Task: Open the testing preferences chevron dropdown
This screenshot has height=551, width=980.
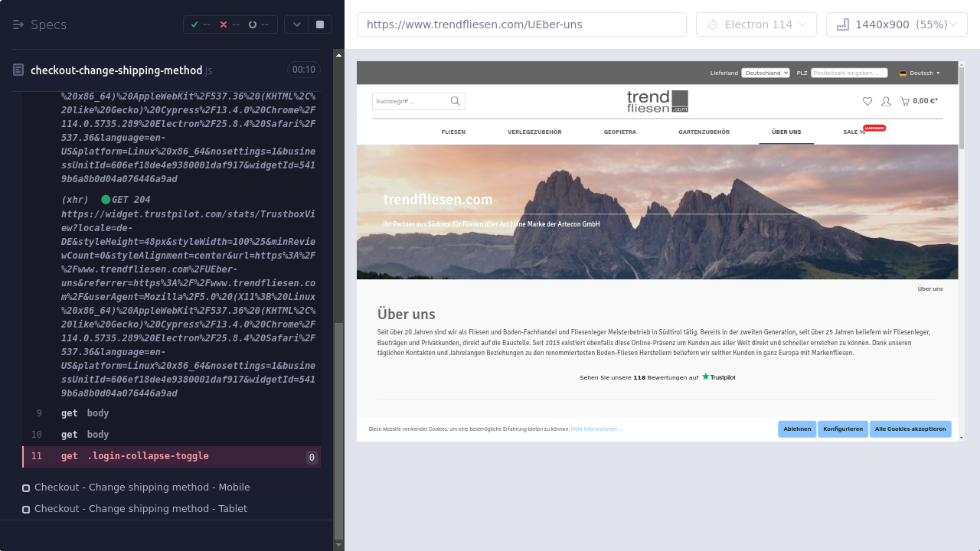Action: pos(296,24)
